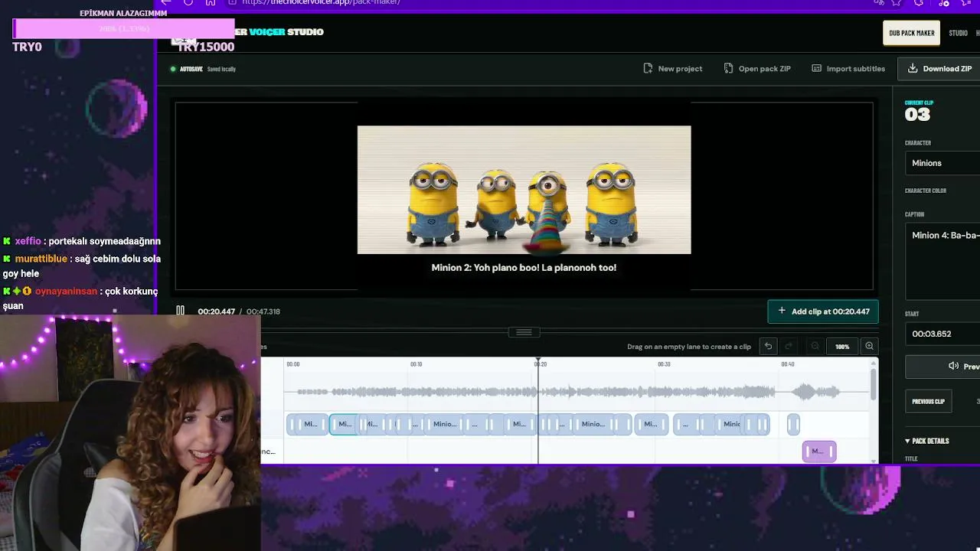Click the 00:40 timeline ruler mark

(x=788, y=364)
